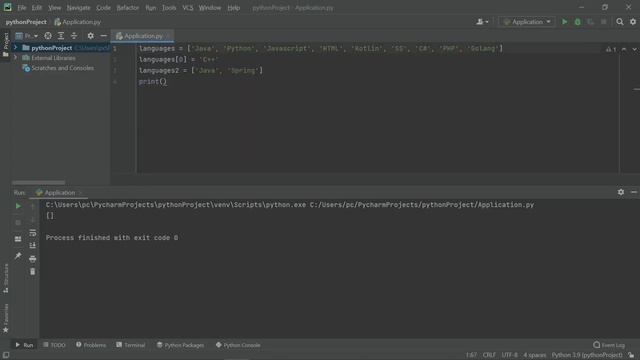Expand External Libraries node

pyautogui.click(x=16, y=58)
